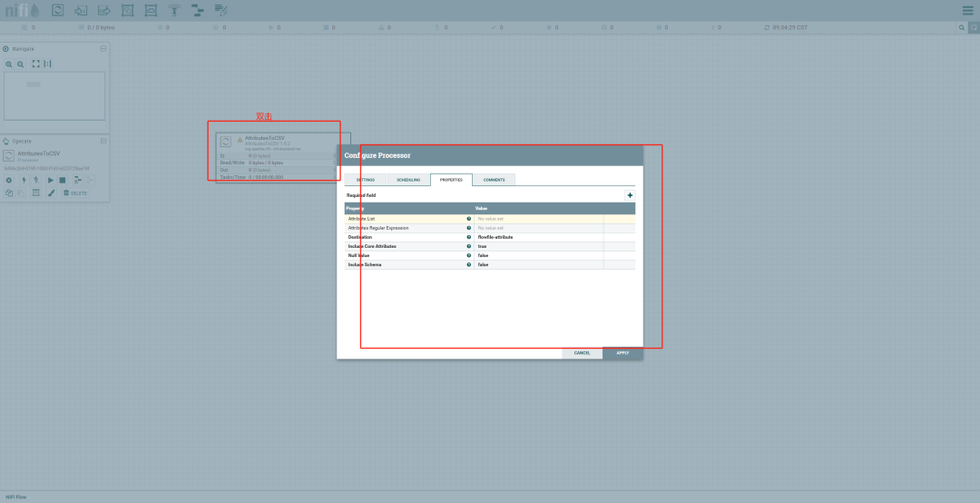Zoom in on the Navigate panel
980x503 pixels.
point(9,64)
